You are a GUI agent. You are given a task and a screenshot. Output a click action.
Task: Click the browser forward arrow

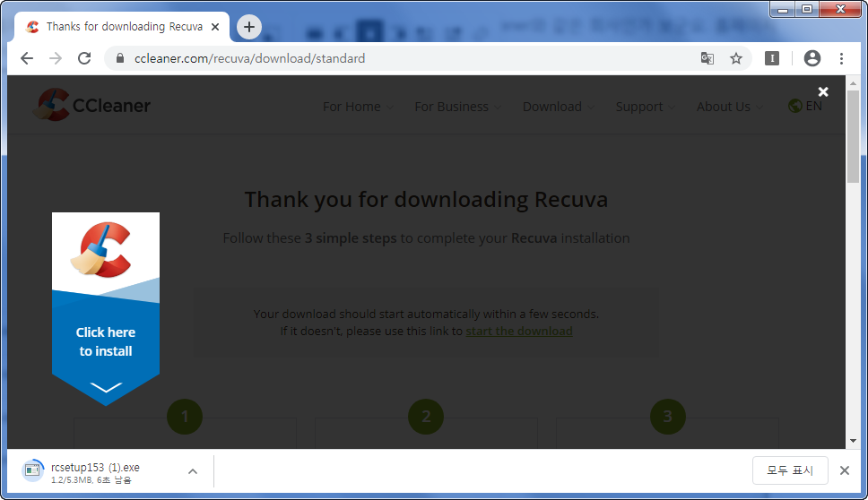(x=56, y=58)
